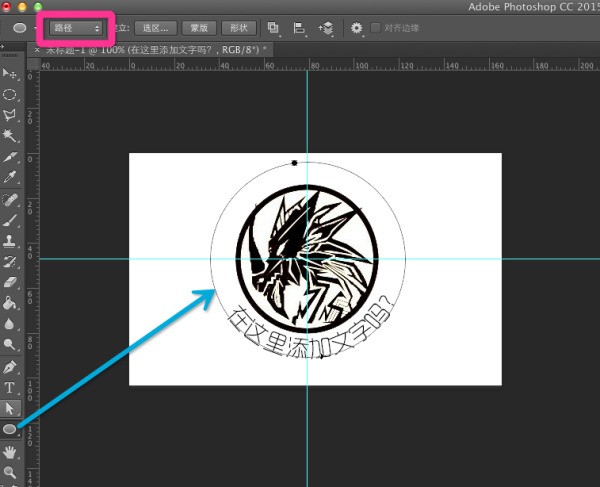Choose the Polygonal Lasso tool
The width and height of the screenshot is (600, 487).
click(10, 116)
